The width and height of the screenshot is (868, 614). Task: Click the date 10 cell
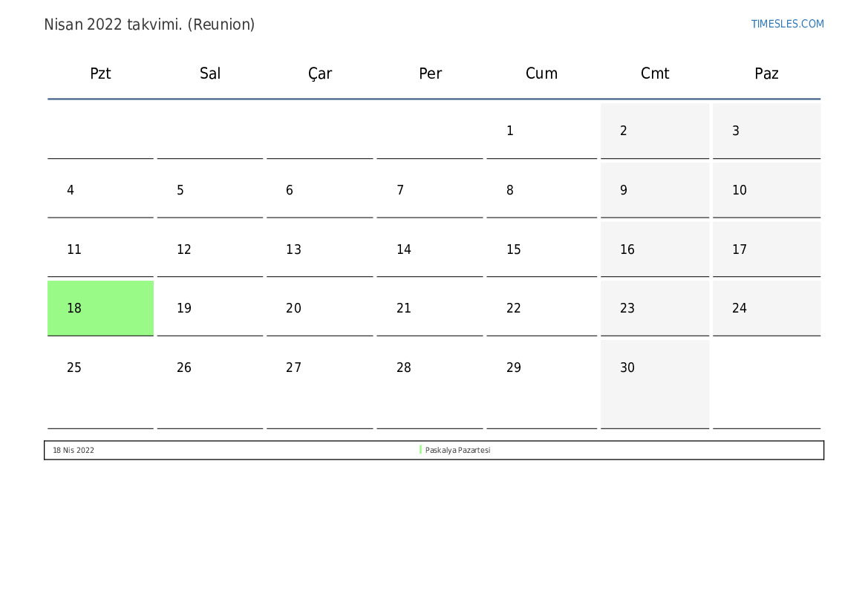(767, 190)
